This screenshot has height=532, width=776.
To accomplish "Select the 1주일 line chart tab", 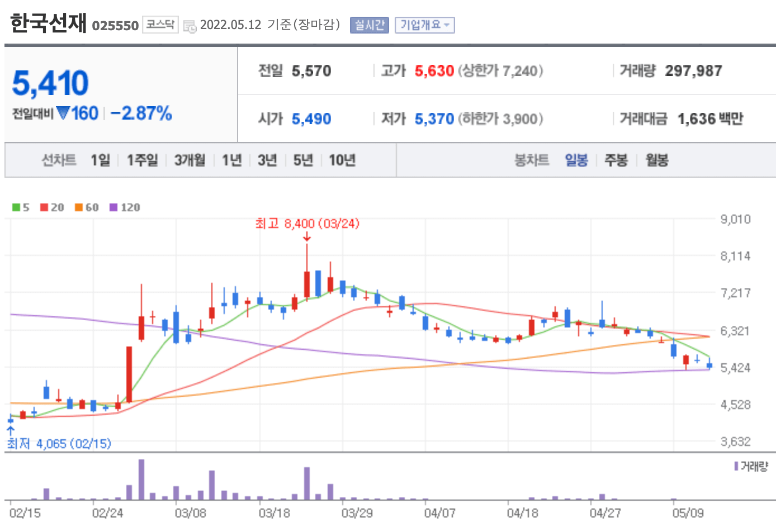I will 143,160.
